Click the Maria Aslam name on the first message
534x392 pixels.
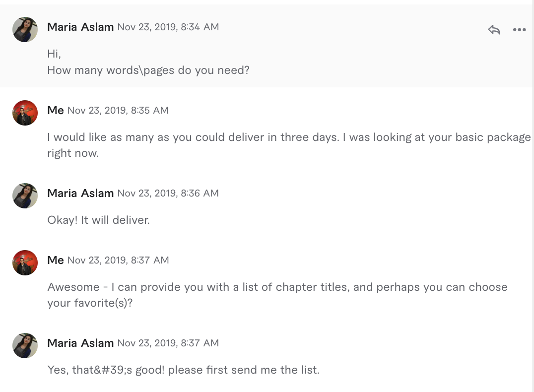point(80,27)
